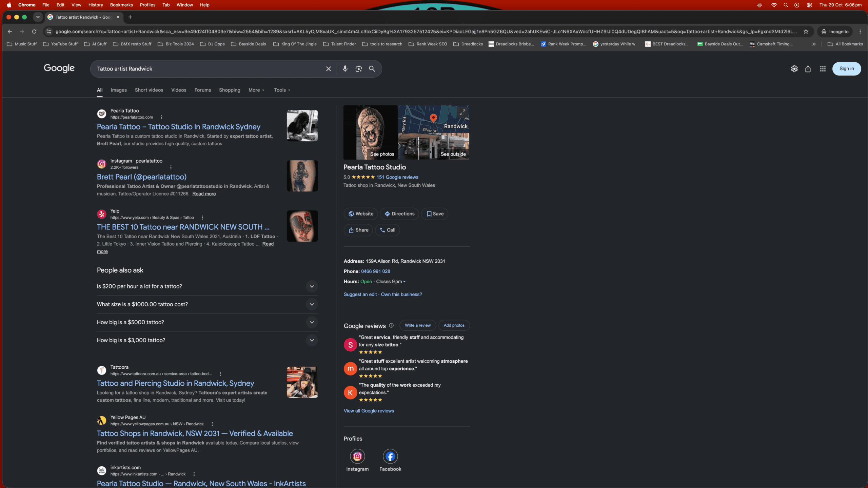Open 'Tattoo and Piercing Studio in Randwick, Sydney' result
This screenshot has width=868, height=488.
(x=175, y=383)
